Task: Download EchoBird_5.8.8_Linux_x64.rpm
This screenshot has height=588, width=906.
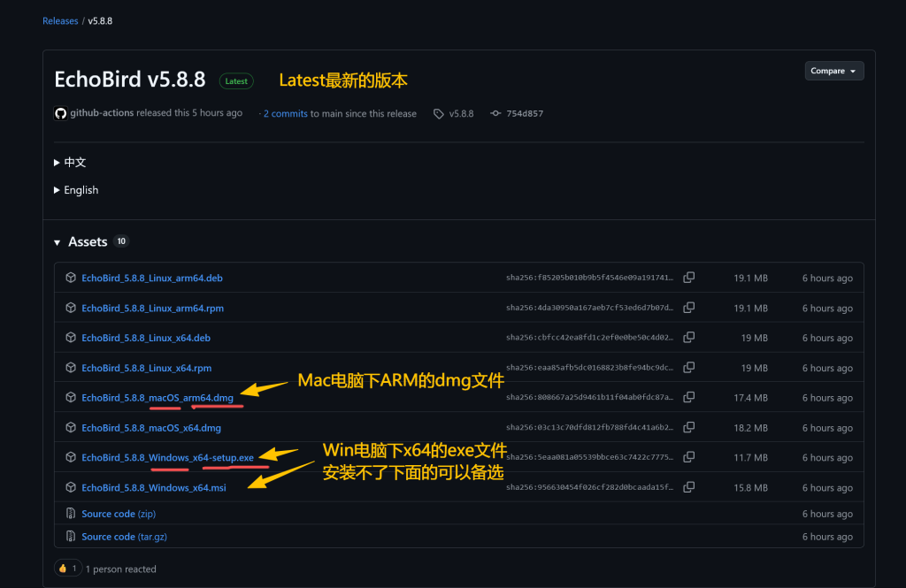Action: [146, 368]
